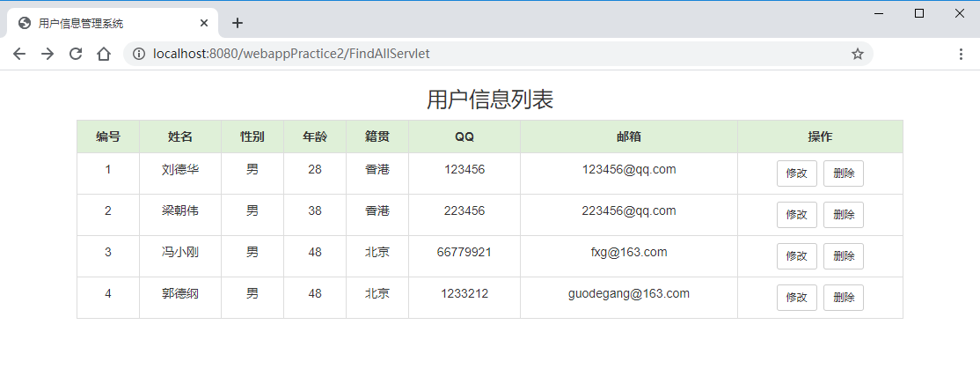Click 修改 button for 郭德纲
Image resolution: width=980 pixels, height=369 pixels.
(x=797, y=297)
